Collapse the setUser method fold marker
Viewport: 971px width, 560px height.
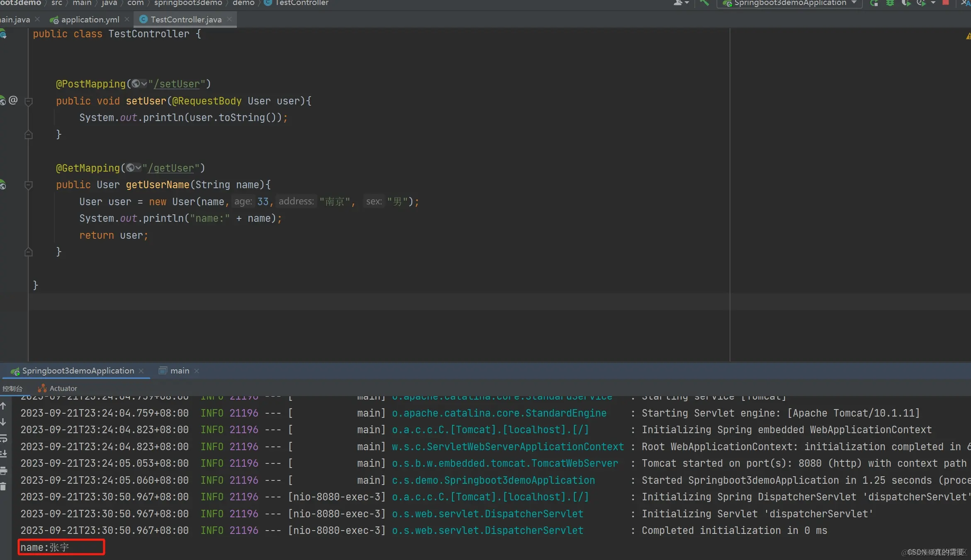click(x=29, y=102)
